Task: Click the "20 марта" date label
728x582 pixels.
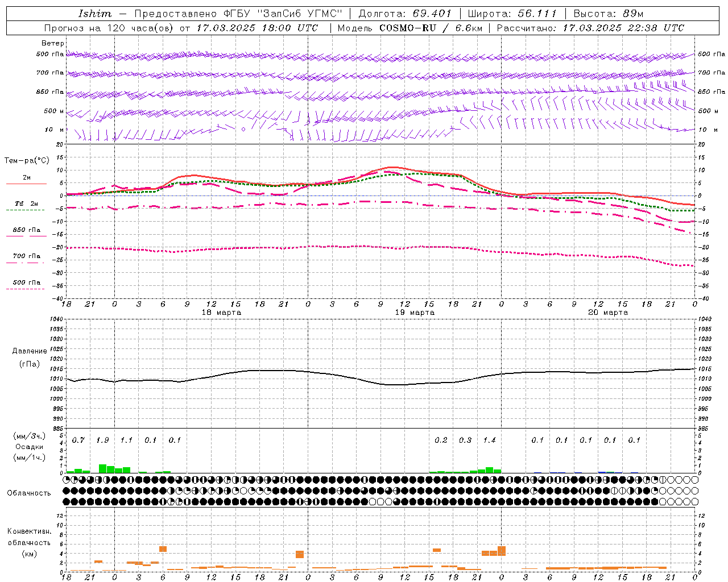Action: (x=609, y=313)
